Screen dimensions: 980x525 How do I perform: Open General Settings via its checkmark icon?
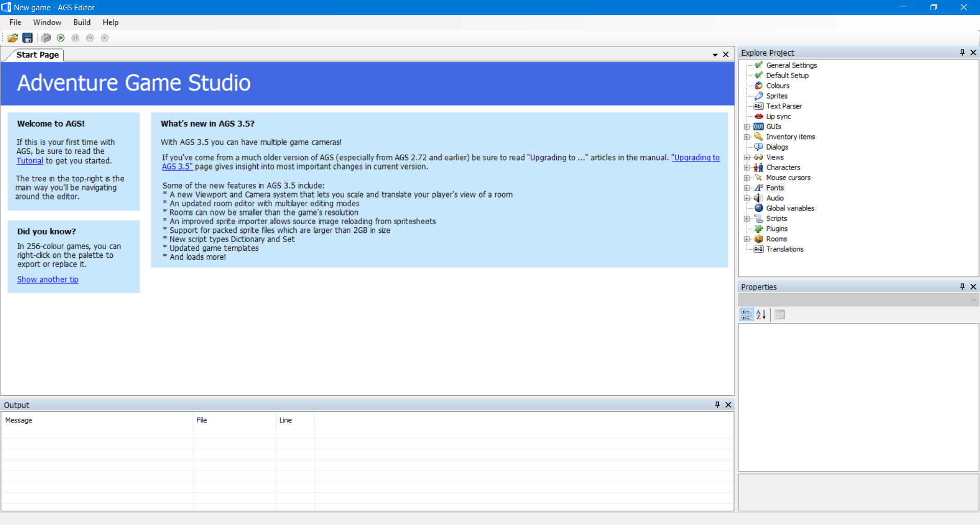pyautogui.click(x=759, y=65)
